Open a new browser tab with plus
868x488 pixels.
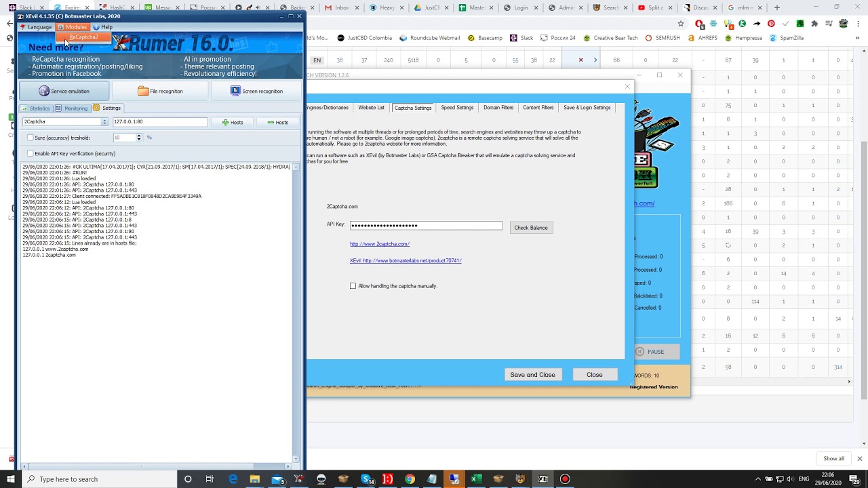coord(777,7)
